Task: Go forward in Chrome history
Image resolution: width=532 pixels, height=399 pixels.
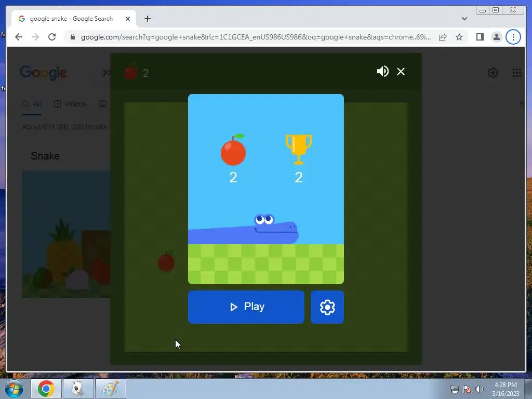Action: point(35,37)
